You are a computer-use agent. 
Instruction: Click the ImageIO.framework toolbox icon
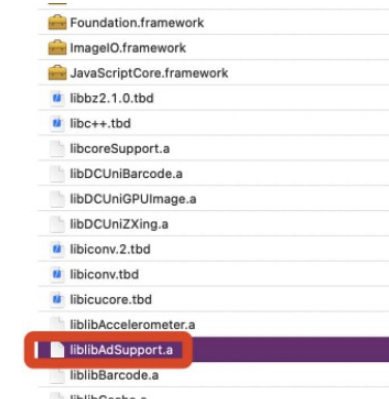pos(57,48)
